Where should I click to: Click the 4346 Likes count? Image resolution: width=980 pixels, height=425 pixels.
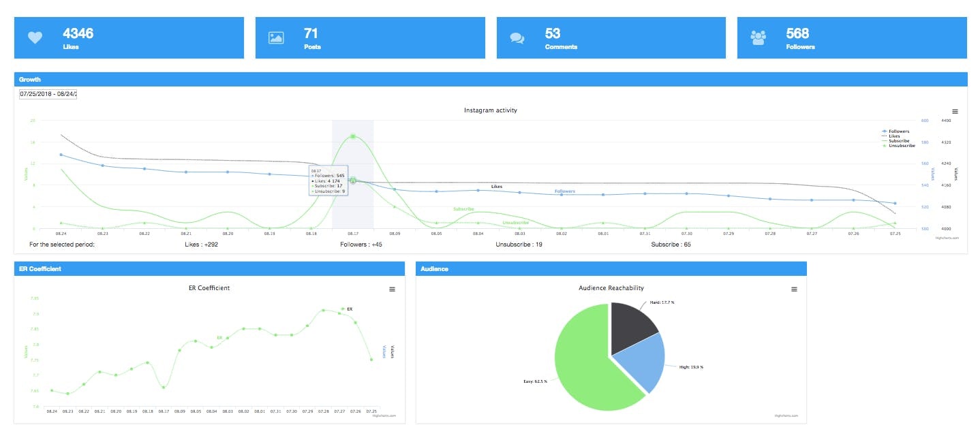pos(78,33)
